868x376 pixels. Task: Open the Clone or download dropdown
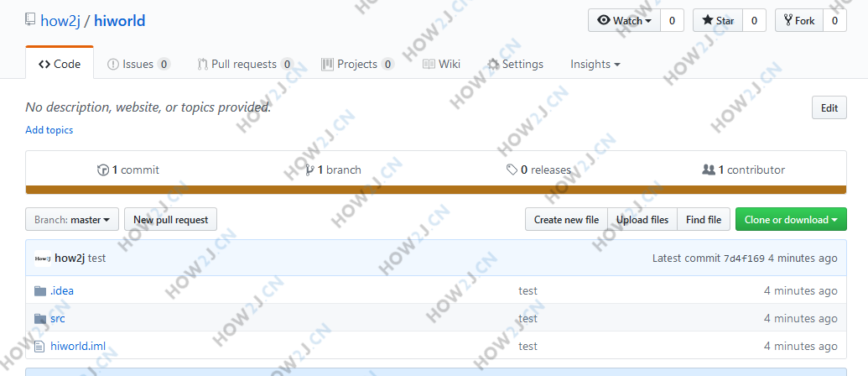[791, 220]
